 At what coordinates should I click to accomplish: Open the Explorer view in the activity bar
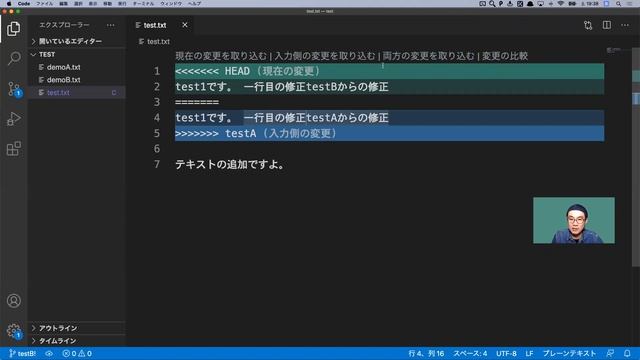(x=13, y=29)
